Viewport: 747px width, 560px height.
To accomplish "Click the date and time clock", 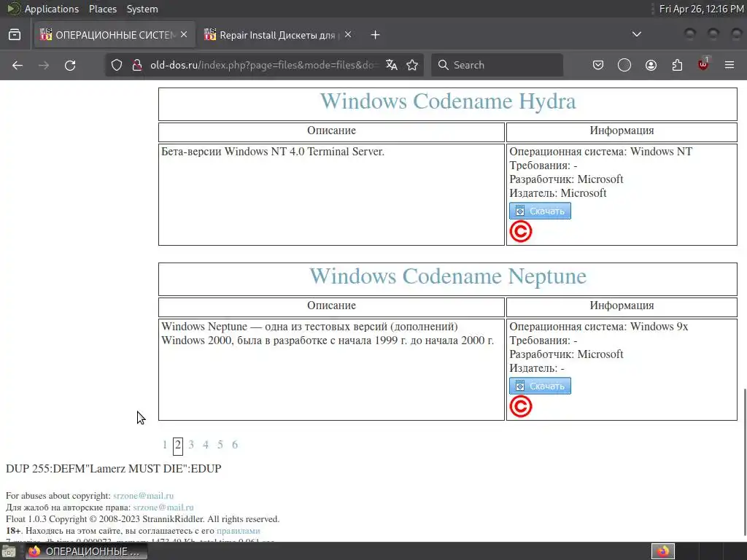I will point(701,9).
